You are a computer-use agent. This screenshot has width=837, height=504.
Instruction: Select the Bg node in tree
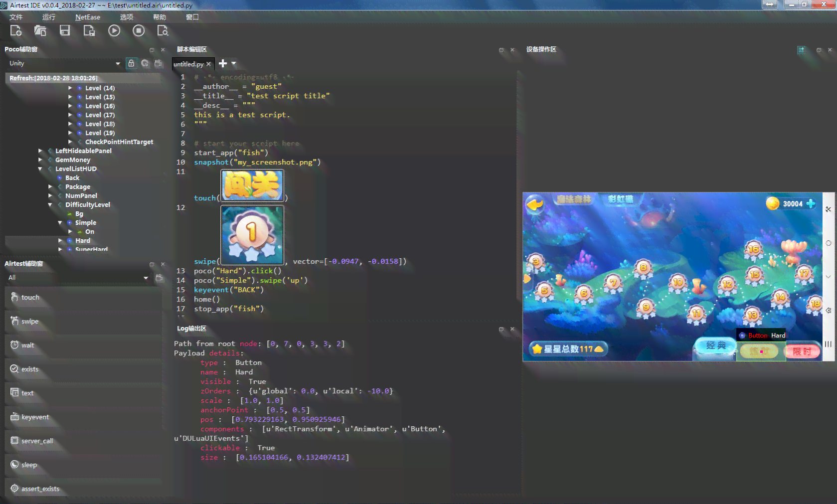(79, 214)
